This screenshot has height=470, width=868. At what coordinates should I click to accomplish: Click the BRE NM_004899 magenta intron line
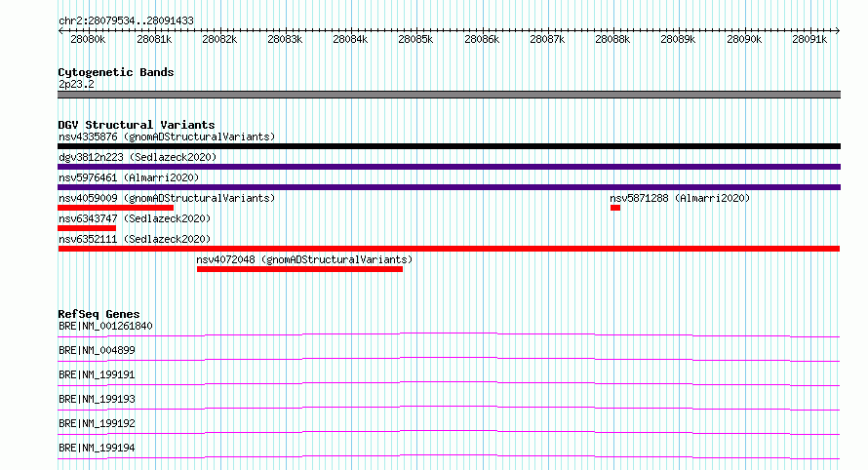click(449, 359)
